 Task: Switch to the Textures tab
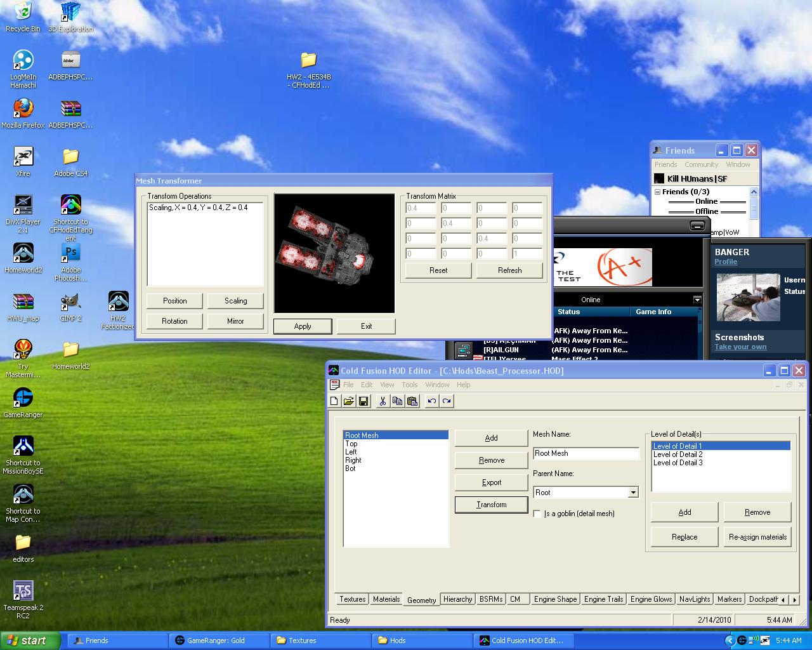pyautogui.click(x=352, y=599)
